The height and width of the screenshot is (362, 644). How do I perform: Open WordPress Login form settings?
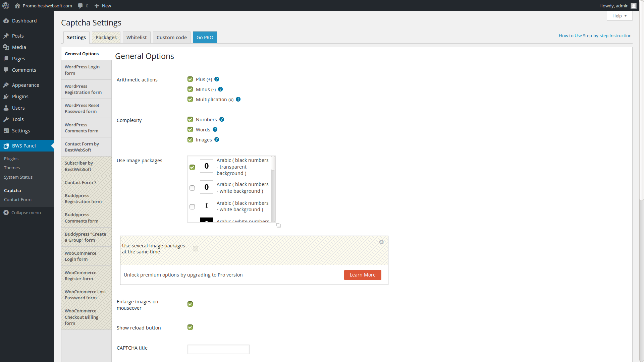tap(86, 70)
